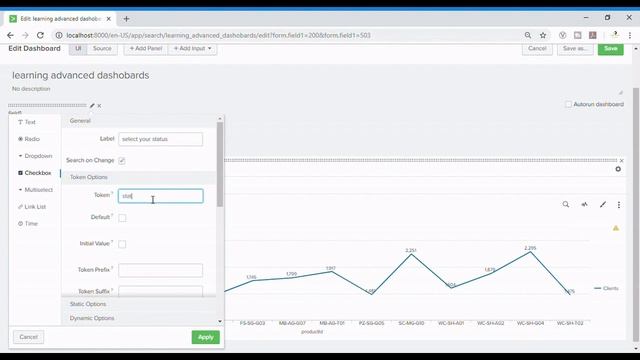Click the browser address bar URL
Viewport: 640px width, 360px height.
point(218,36)
